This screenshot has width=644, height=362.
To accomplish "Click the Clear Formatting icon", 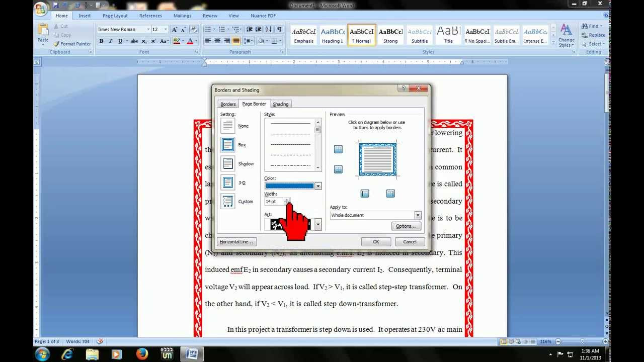I will (x=195, y=30).
